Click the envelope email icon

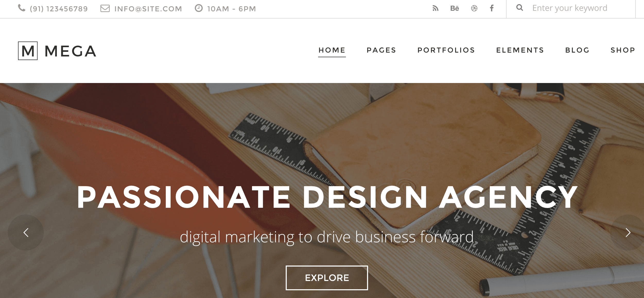pos(105,9)
